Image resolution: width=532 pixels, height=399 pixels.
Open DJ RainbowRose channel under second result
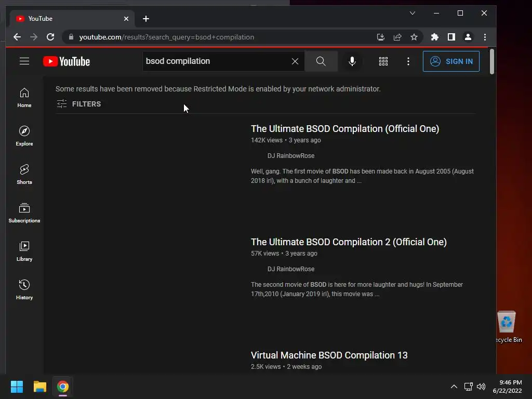290,269
